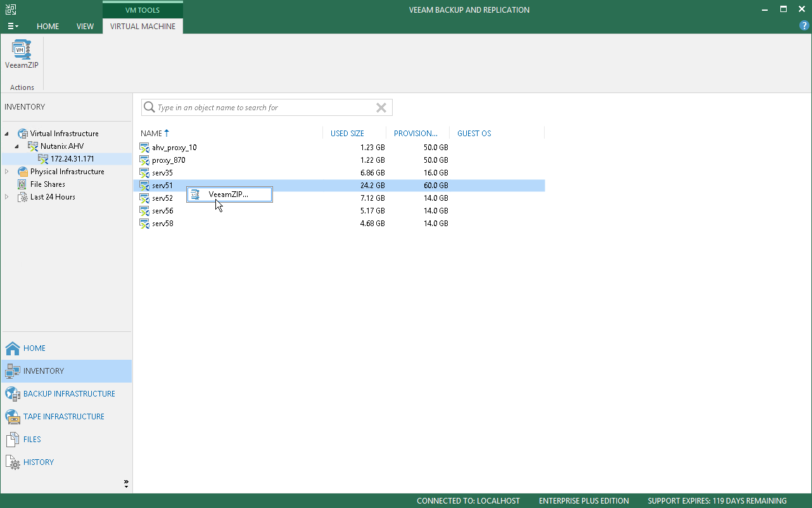The height and width of the screenshot is (508, 812).
Task: Open the Backup Infrastructure pane
Action: tap(67, 394)
